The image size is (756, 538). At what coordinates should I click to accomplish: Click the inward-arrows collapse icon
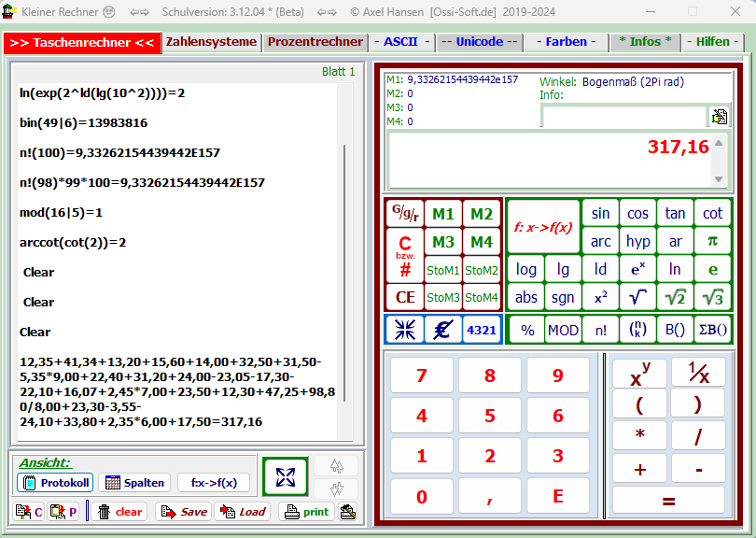(x=405, y=329)
